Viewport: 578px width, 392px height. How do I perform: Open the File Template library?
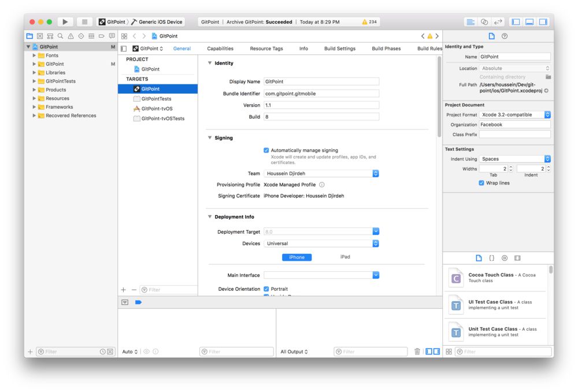point(479,258)
